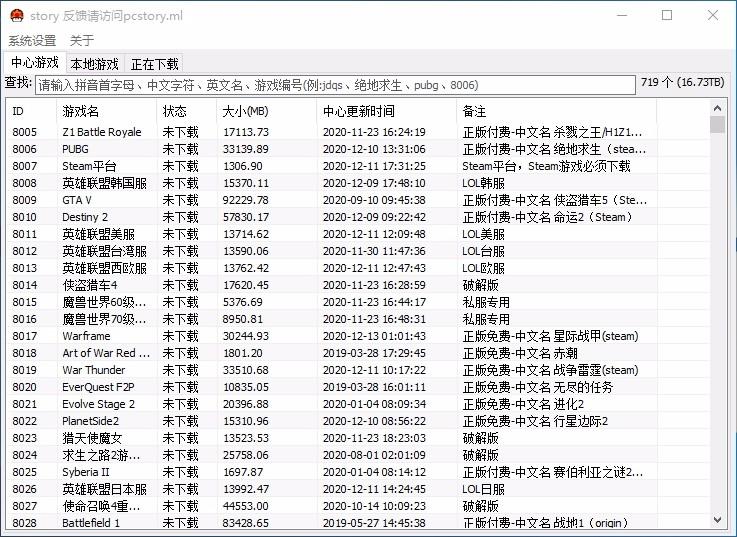Click update time 2020-08-01 02:01:09
This screenshot has height=537, width=737.
[x=374, y=455]
